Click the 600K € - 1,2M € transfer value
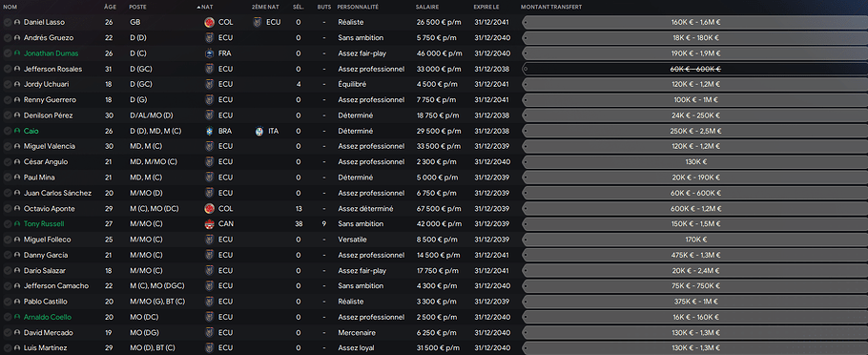Image resolution: width=868 pixels, height=355 pixels. [x=695, y=209]
